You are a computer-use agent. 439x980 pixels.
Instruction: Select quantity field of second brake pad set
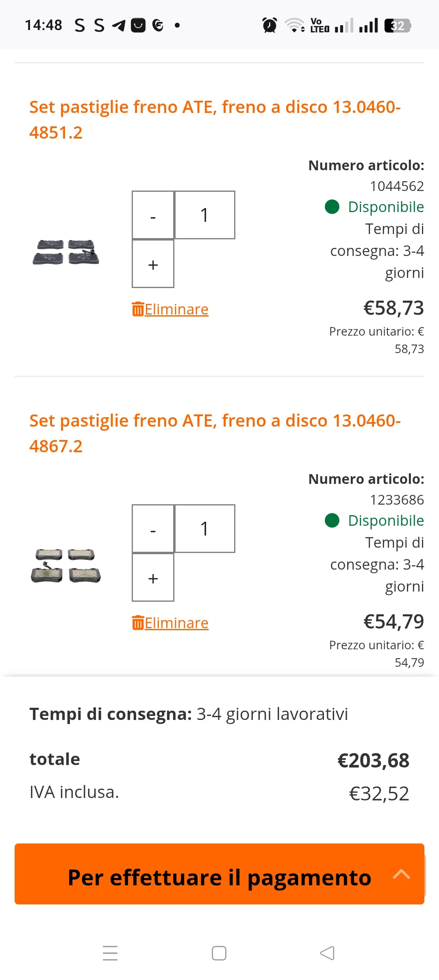[x=204, y=529]
